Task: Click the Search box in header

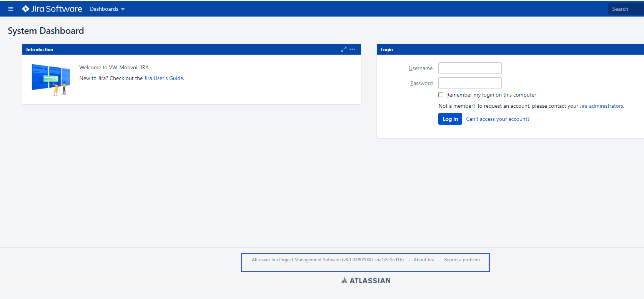Action: 625,9
